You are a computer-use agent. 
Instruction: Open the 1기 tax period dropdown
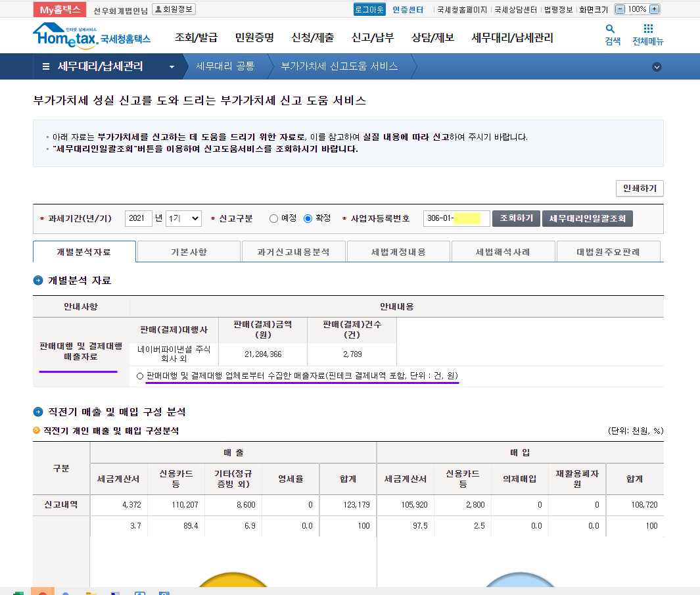[183, 218]
